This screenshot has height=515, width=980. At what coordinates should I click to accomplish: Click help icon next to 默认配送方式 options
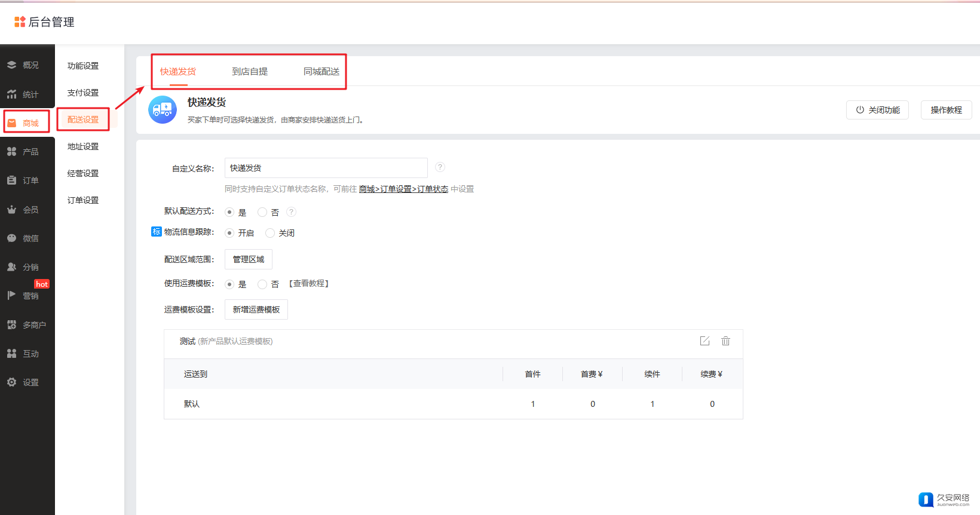291,211
